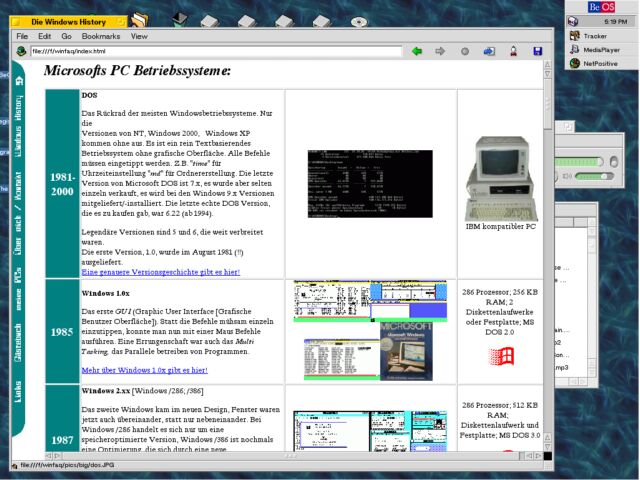Open the folder icon on the desktop
The width and height of the screenshot is (640, 480).
pos(139,20)
